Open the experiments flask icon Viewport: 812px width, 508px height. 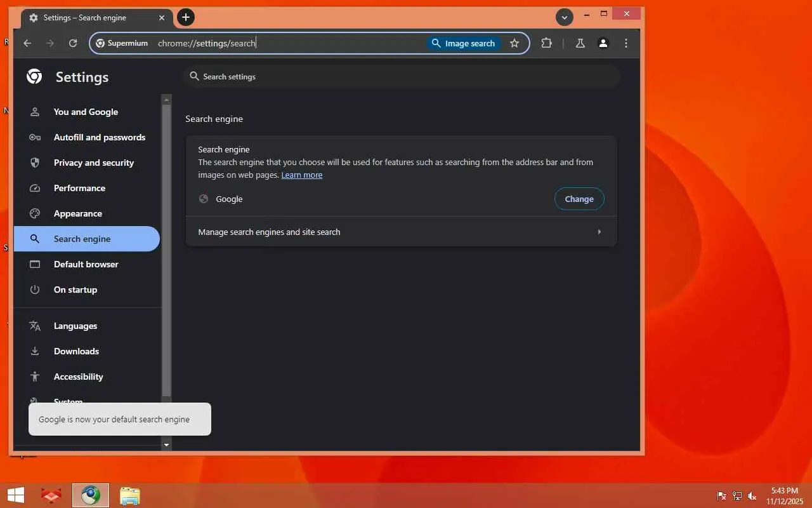[580, 43]
